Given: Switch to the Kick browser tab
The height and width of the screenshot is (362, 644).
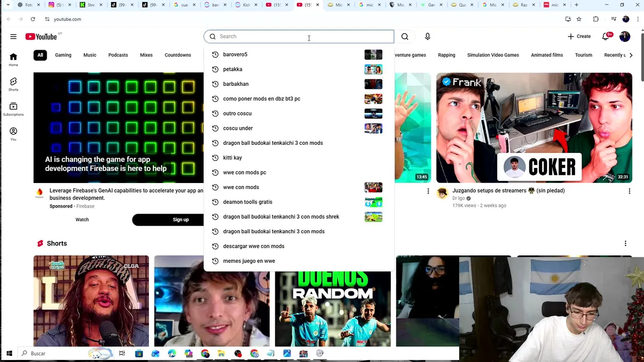Looking at the screenshot, I should (x=246, y=5).
